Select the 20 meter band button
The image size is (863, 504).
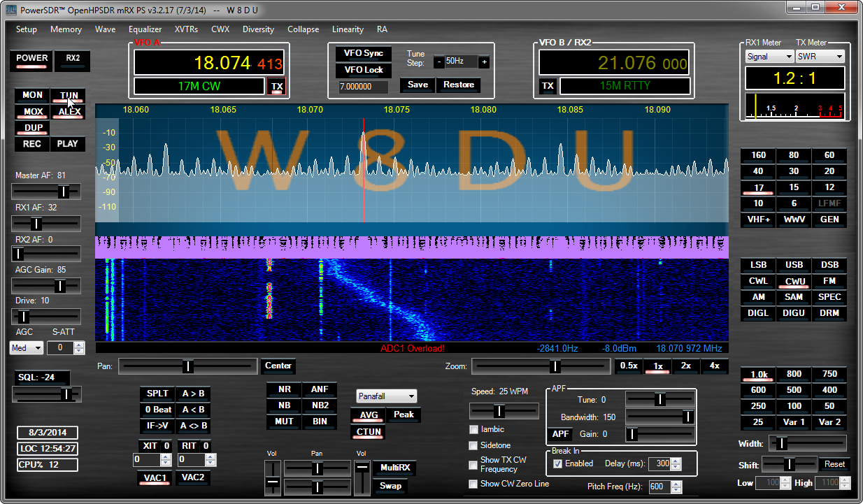pos(829,171)
